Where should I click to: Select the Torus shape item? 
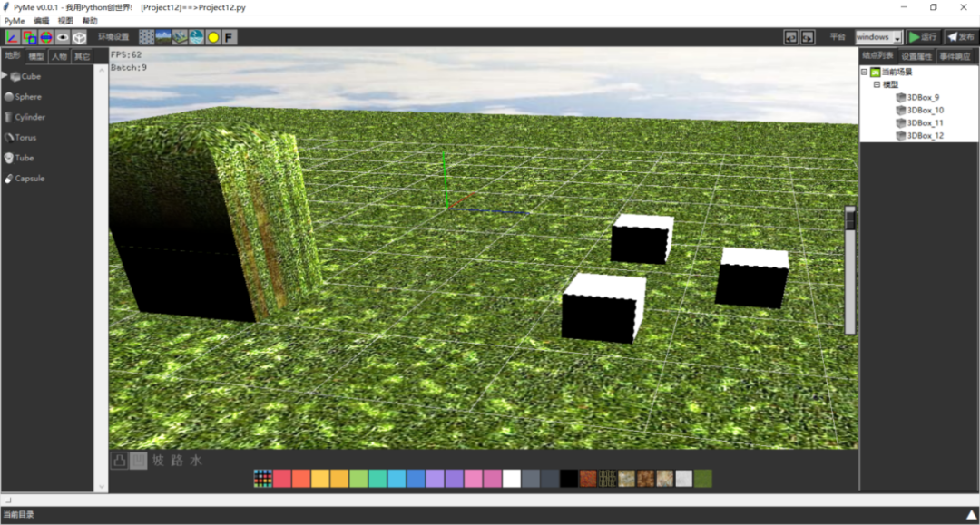[21, 137]
